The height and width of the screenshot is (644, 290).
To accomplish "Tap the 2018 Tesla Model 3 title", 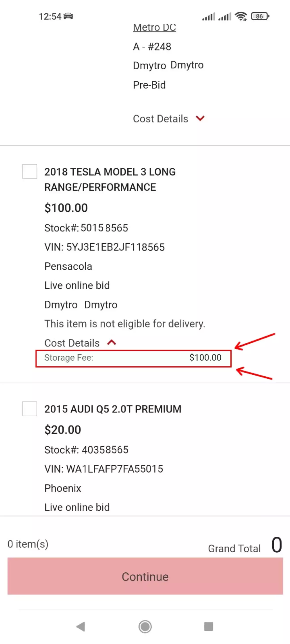I will coord(110,179).
